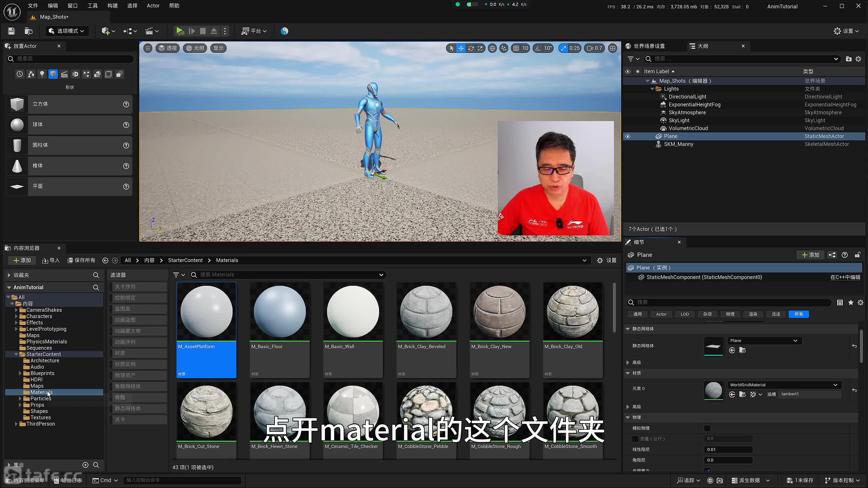Select the M_Brick_Clay_Old material thumbnail
Image resolution: width=868 pixels, height=488 pixels.
point(573,312)
